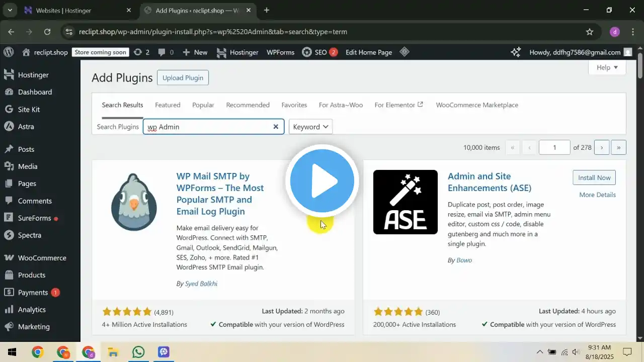Open WhatsApp from the taskbar
Image resolution: width=644 pixels, height=362 pixels.
(138, 352)
